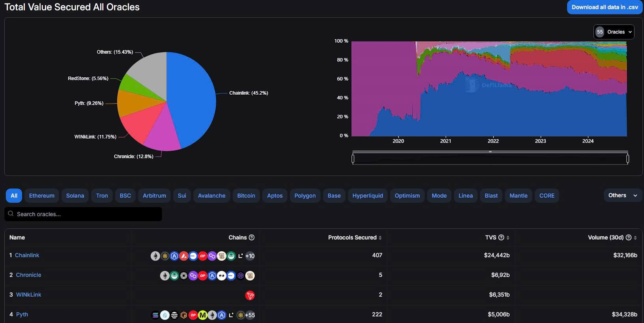Switch to the Bitcoin filter tab
Viewport: 644px width, 323px height.
[x=246, y=196]
